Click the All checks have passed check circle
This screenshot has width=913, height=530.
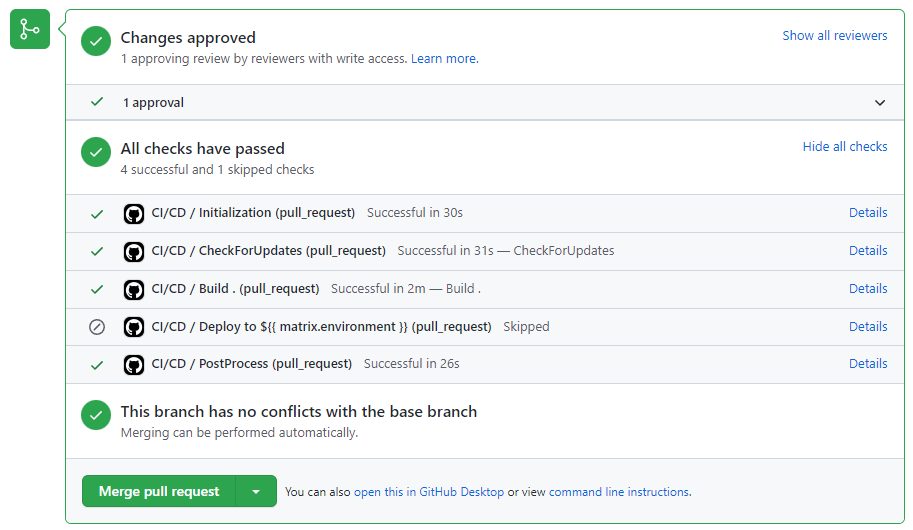[96, 152]
